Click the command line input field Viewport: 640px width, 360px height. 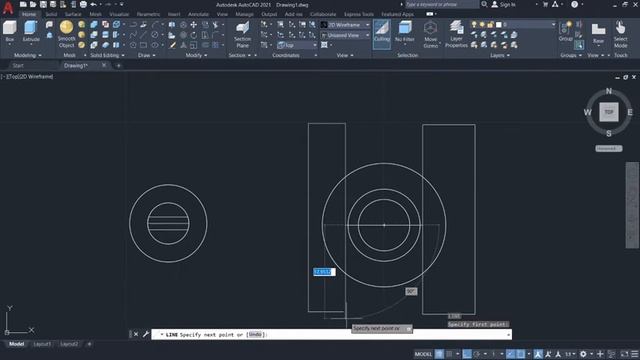[x=331, y=334]
